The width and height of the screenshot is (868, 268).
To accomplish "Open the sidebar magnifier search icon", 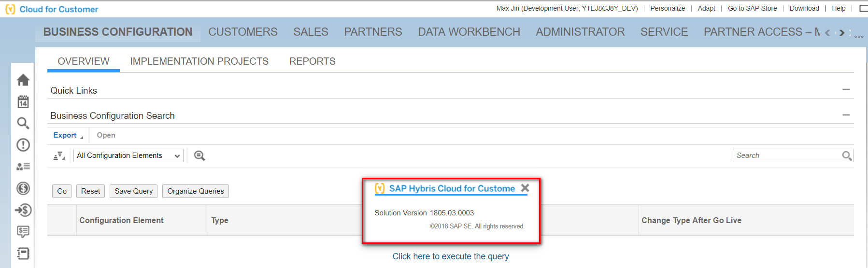I will [x=23, y=123].
